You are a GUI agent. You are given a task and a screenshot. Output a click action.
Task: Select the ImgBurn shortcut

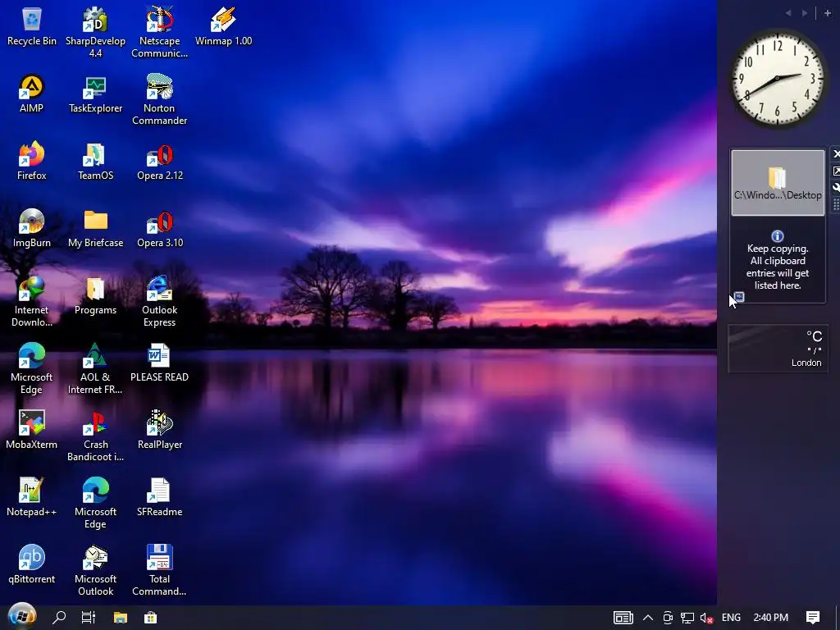[32, 229]
